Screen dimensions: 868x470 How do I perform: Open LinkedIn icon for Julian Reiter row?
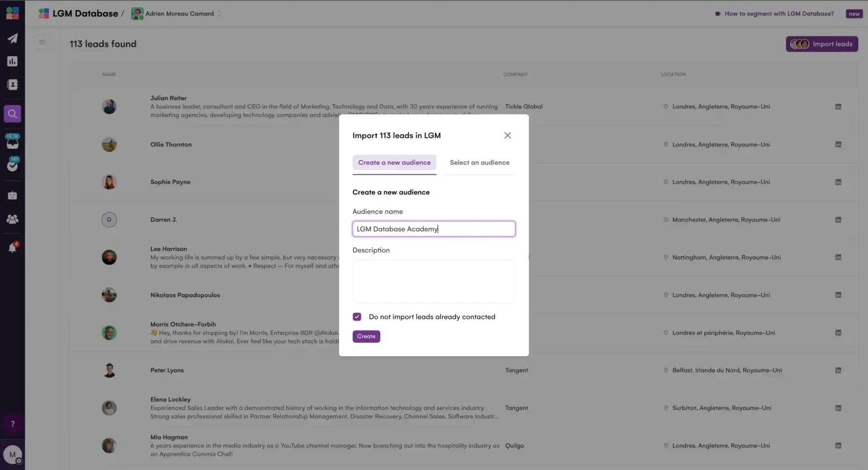pyautogui.click(x=838, y=106)
